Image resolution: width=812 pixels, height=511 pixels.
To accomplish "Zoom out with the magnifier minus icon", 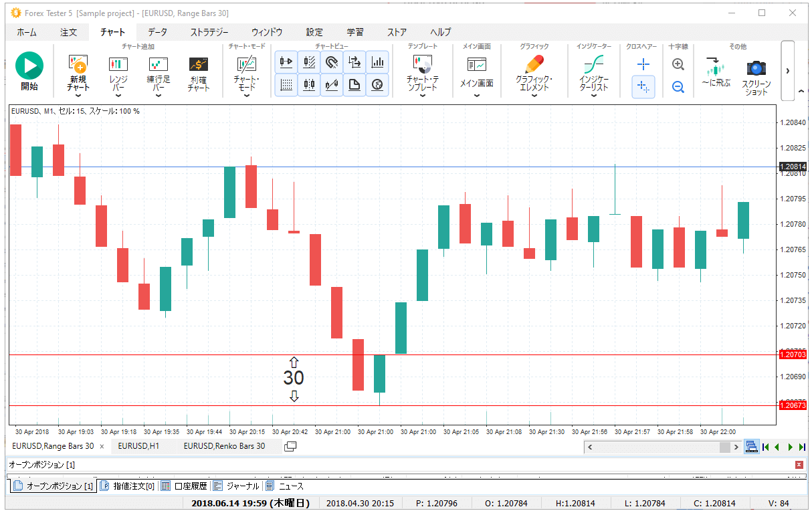I will click(678, 86).
